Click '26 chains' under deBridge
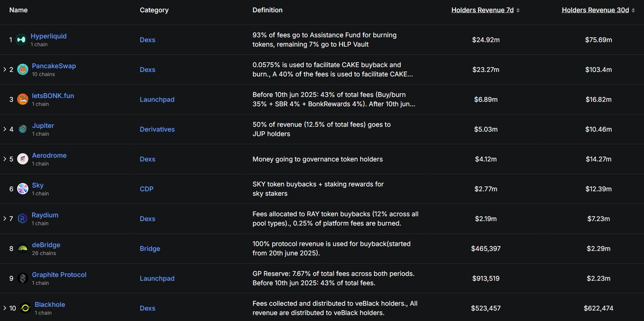Screen dimensions: 644x321 click(44, 253)
